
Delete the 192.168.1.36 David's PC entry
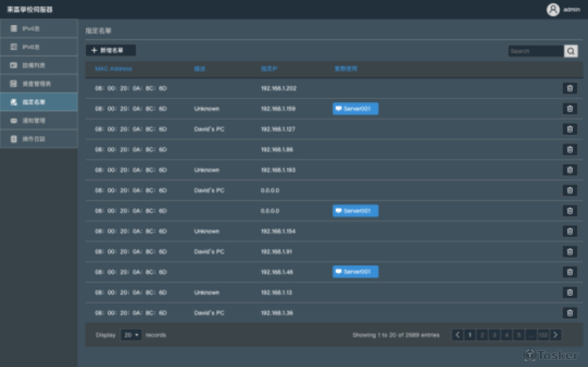point(569,313)
